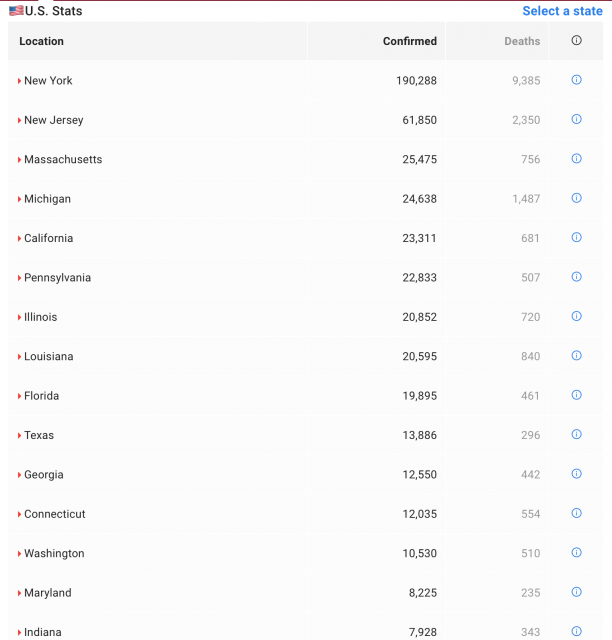The width and height of the screenshot is (612, 640).
Task: Click info icon in Texas row
Action: point(576,435)
